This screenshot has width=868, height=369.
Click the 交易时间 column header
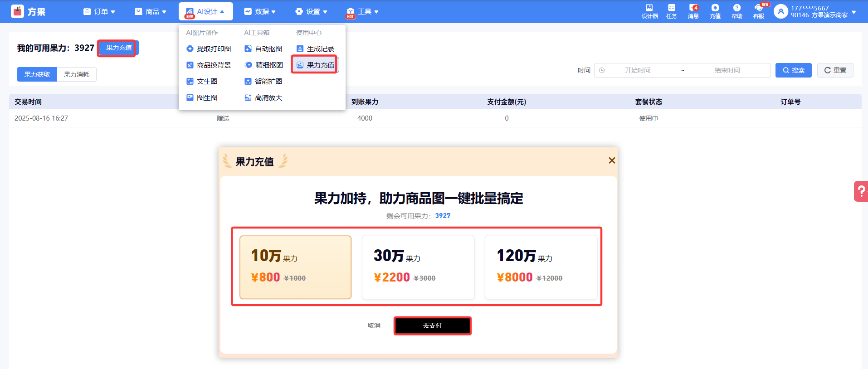tap(28, 102)
